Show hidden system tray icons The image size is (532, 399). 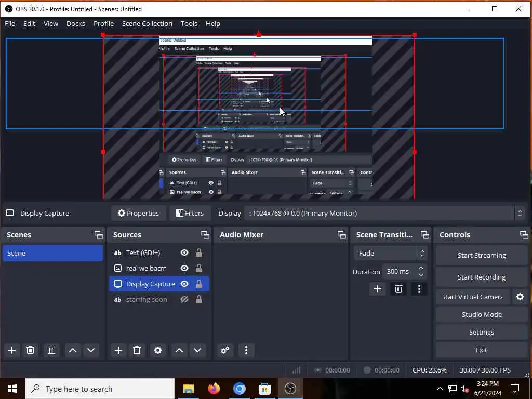[440, 389]
